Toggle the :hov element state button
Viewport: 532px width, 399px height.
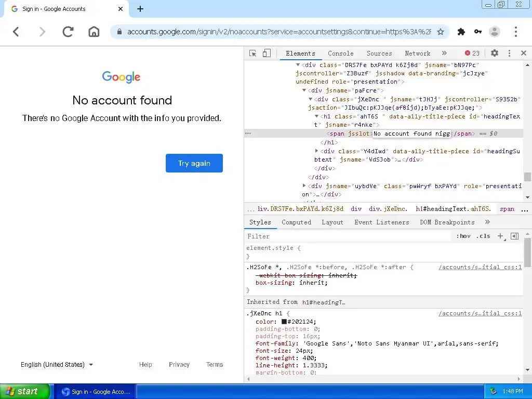[x=463, y=236]
